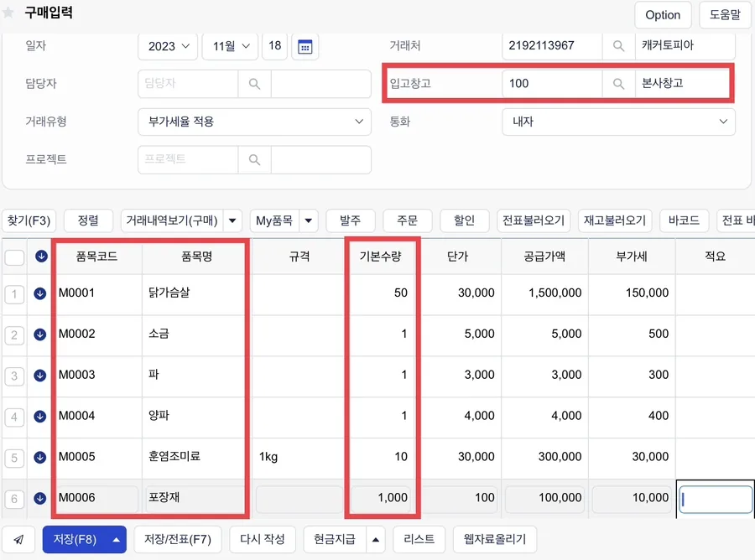The width and height of the screenshot is (755, 560).
Task: Expand the 거래유형 부가세율 적용 dropdown
Action: pos(254,122)
